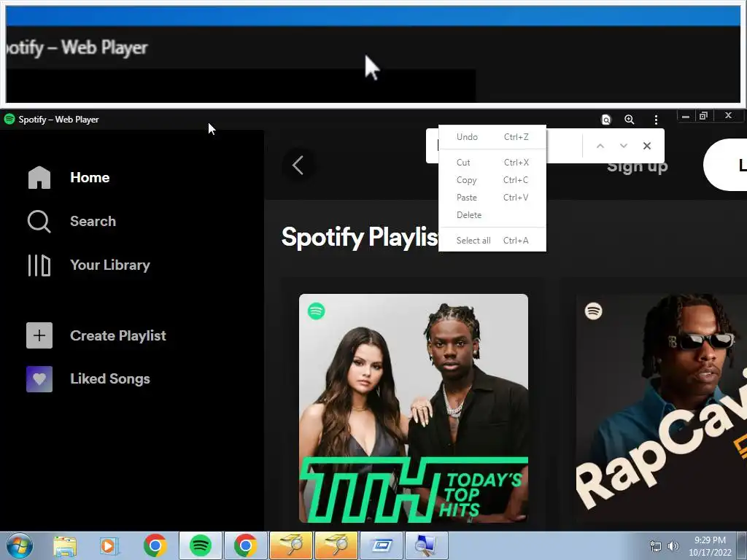Open Your Library link
This screenshot has height=560, width=747.
point(110,265)
